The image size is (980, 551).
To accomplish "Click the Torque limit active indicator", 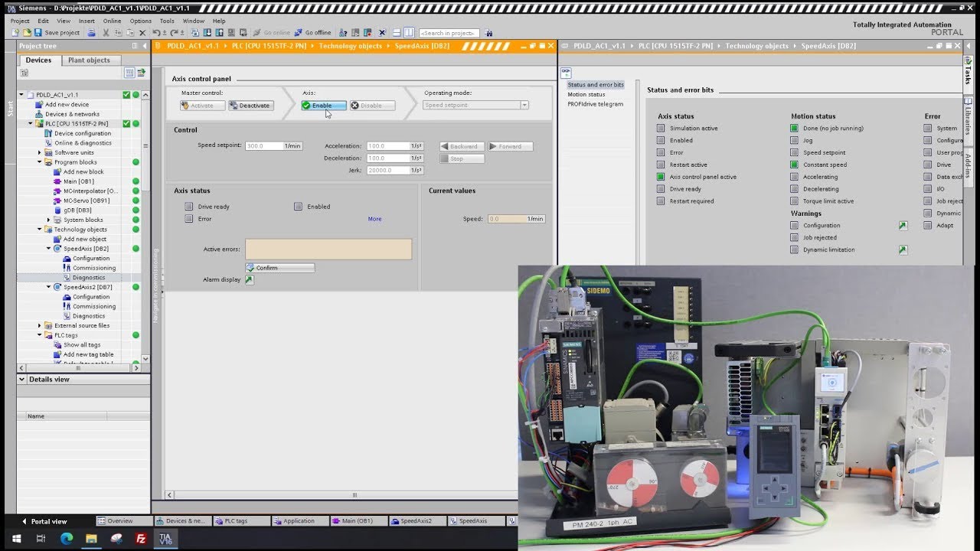I will tap(794, 201).
